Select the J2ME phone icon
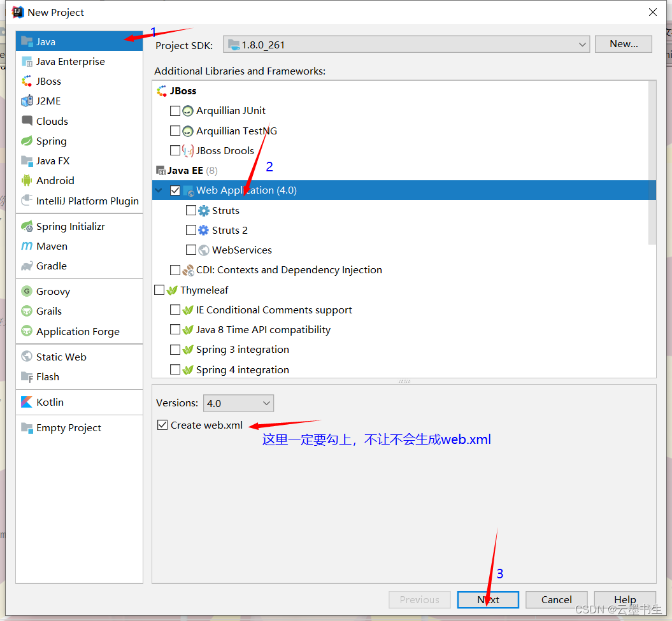Screen dimensions: 672x621 27,101
